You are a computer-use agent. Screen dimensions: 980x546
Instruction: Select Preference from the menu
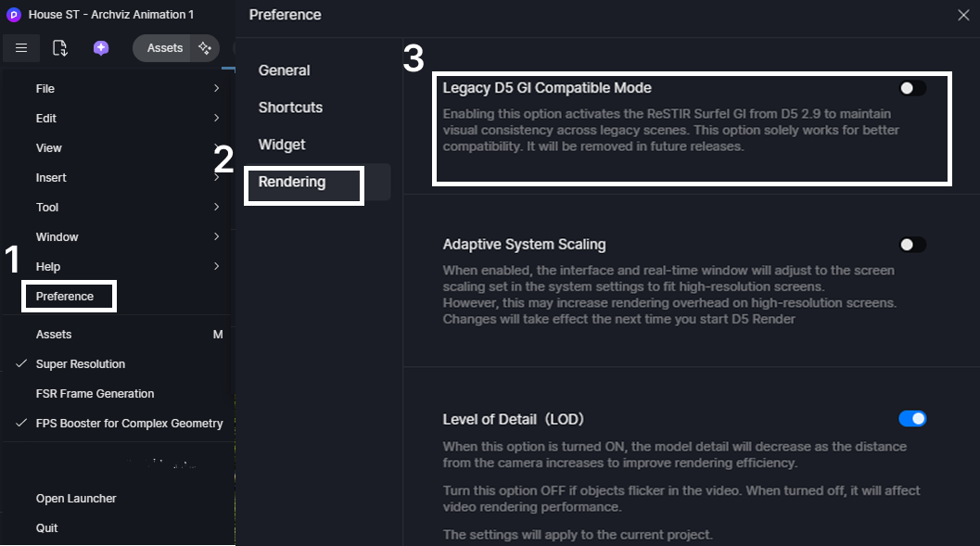click(64, 296)
